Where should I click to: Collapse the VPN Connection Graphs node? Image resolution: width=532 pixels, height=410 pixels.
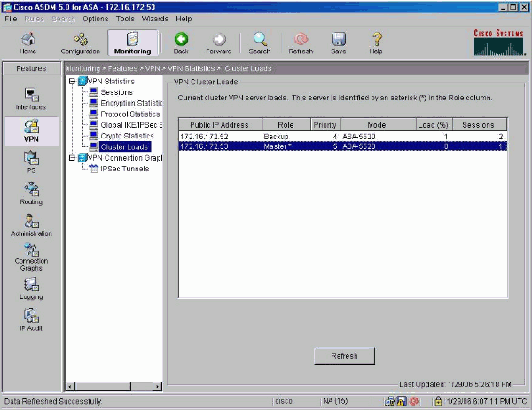click(x=71, y=157)
